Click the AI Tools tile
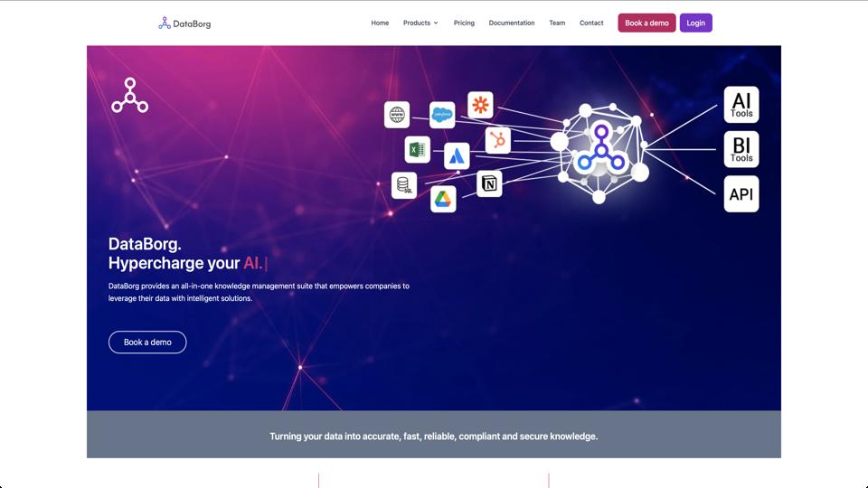 pos(741,105)
